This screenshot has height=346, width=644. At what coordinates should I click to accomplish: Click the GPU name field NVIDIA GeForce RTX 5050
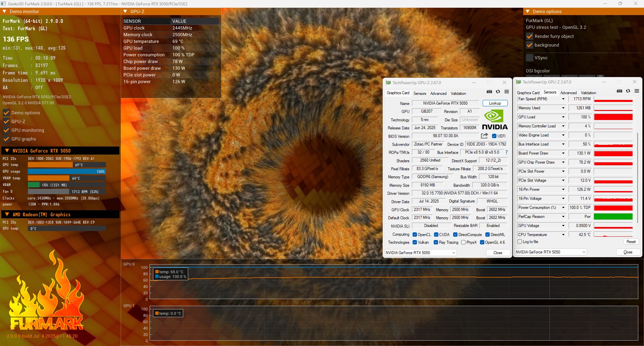pyautogui.click(x=445, y=103)
